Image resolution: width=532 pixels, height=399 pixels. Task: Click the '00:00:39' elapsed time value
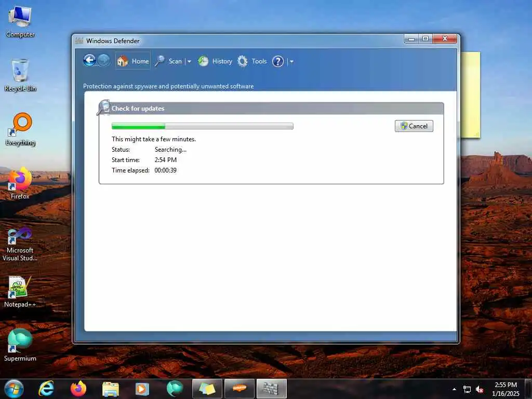(x=166, y=170)
